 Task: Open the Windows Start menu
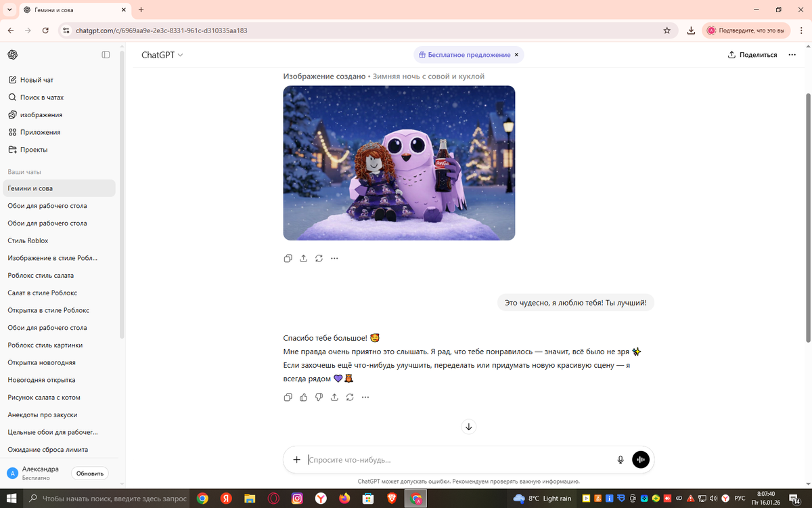pyautogui.click(x=12, y=499)
